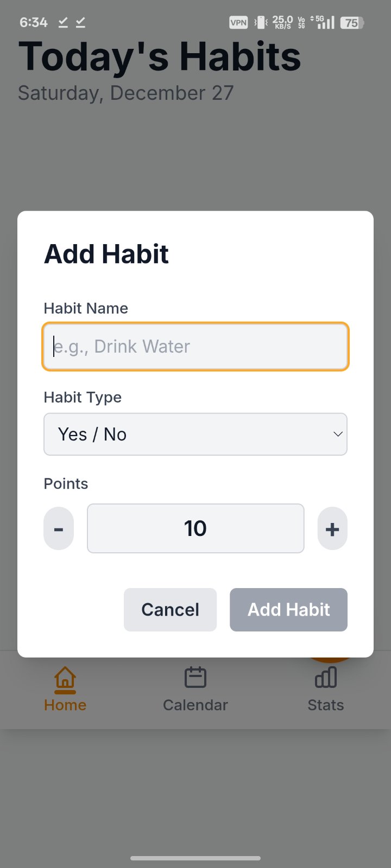
Task: Focus the Habit Name text field
Action: (195, 347)
